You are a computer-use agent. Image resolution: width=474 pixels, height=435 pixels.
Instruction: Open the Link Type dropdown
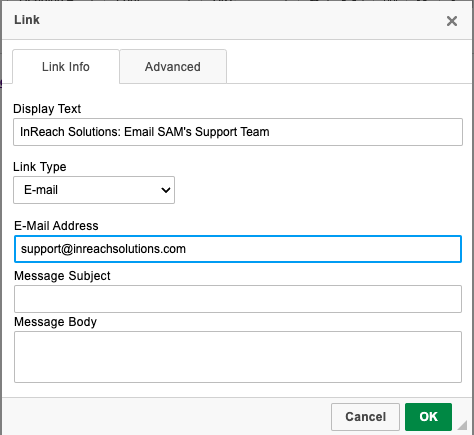point(94,190)
